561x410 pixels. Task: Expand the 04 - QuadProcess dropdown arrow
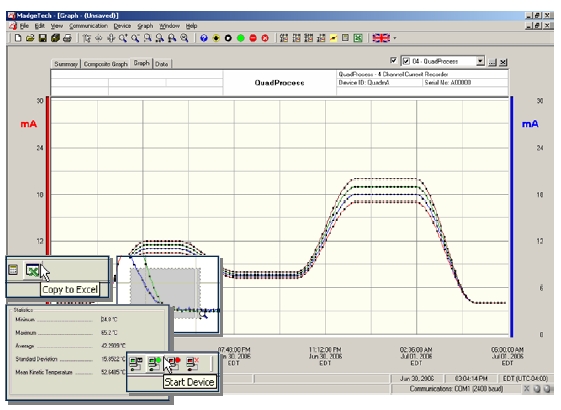click(480, 62)
